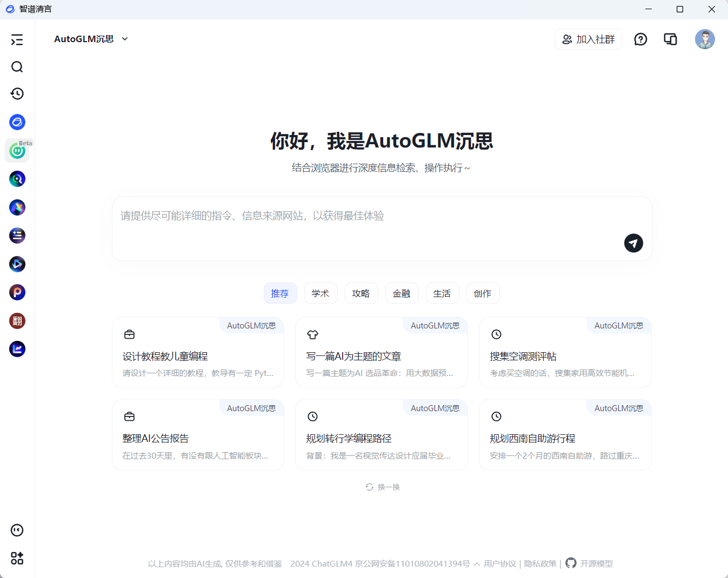
Task: Select the AutoGLM沉思 Beta assistant icon
Action: tap(17, 150)
